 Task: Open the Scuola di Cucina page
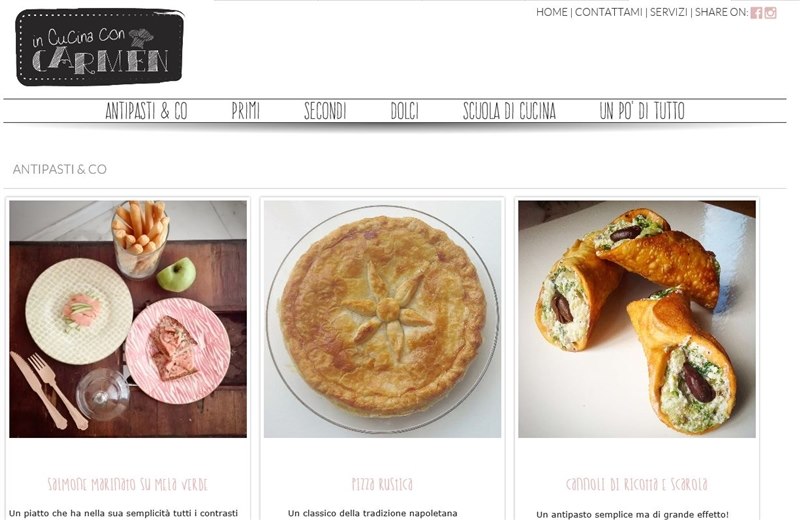(509, 111)
